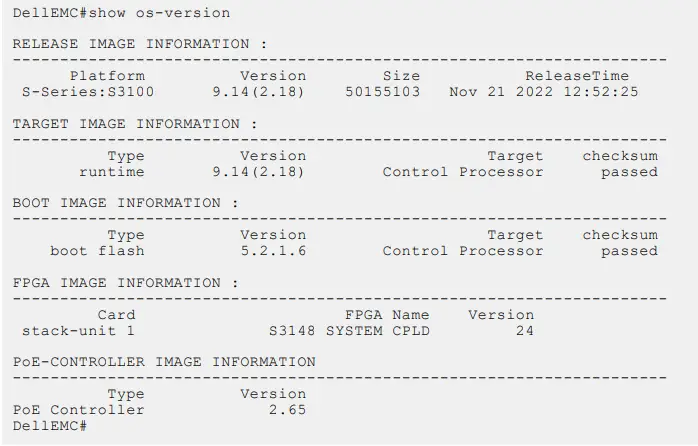Click the "runtime" type entry

pyautogui.click(x=111, y=172)
